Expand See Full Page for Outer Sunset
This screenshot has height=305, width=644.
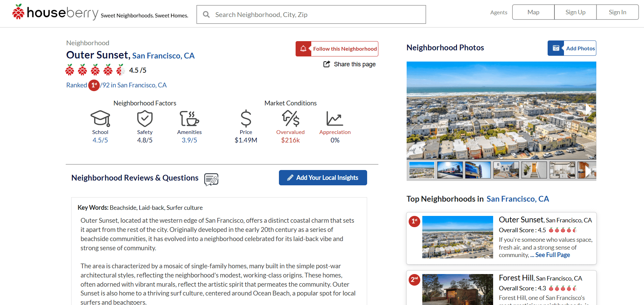pyautogui.click(x=552, y=255)
